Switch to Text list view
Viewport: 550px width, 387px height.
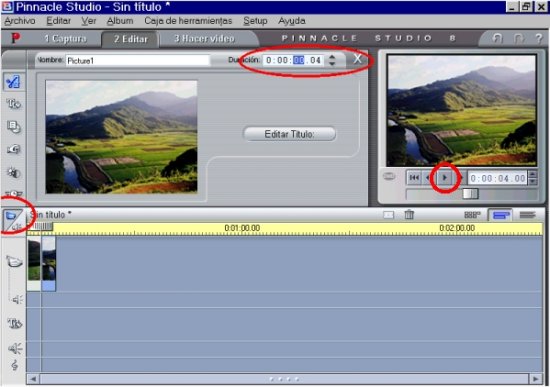527,215
